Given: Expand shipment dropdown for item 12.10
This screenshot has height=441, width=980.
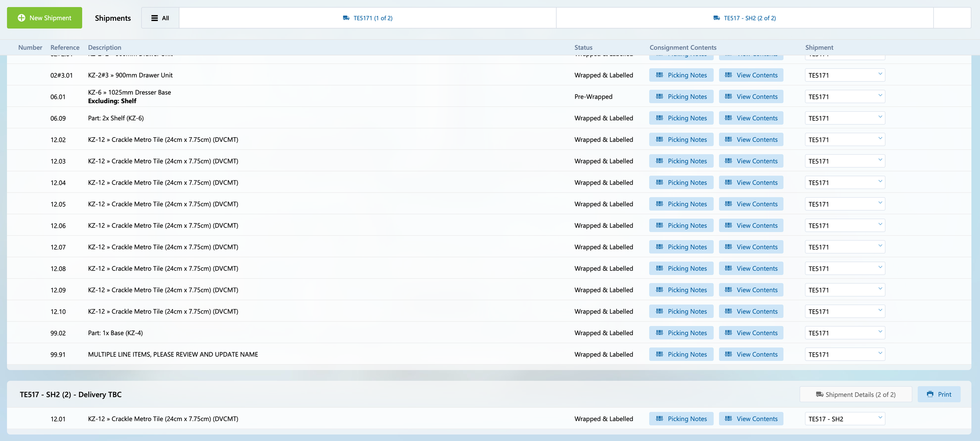Looking at the screenshot, I should [845, 312].
